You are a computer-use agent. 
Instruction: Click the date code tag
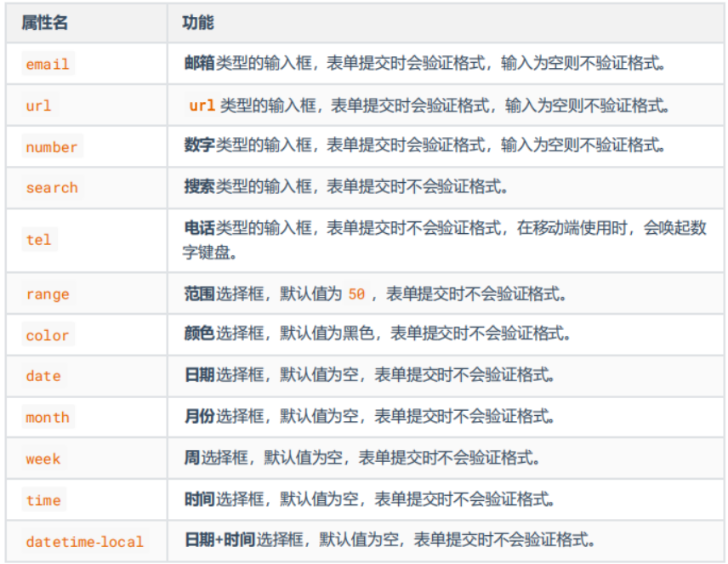click(43, 376)
